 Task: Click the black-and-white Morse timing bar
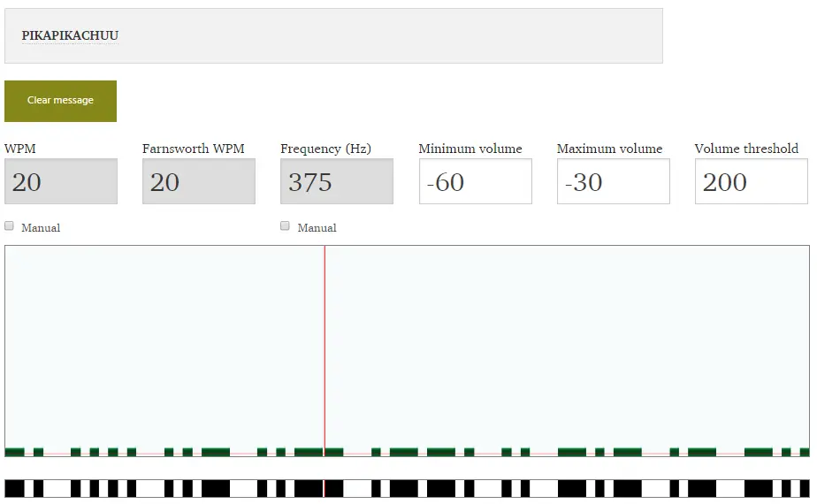tap(407, 488)
